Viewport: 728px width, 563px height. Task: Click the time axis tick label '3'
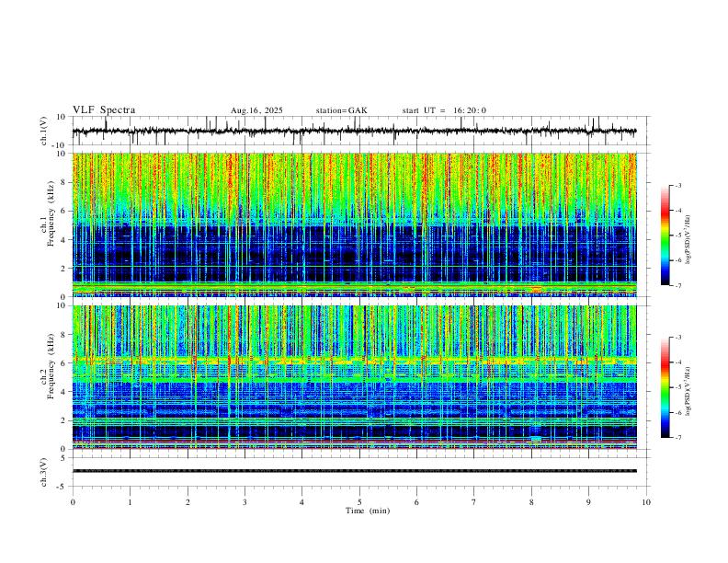245,502
